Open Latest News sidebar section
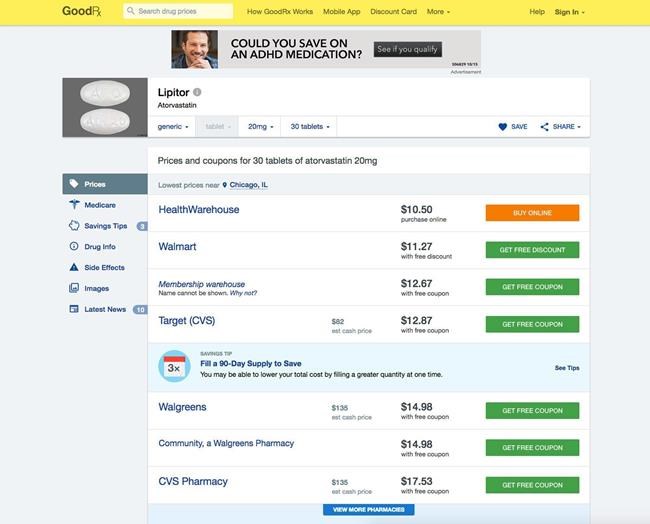 click(x=105, y=309)
